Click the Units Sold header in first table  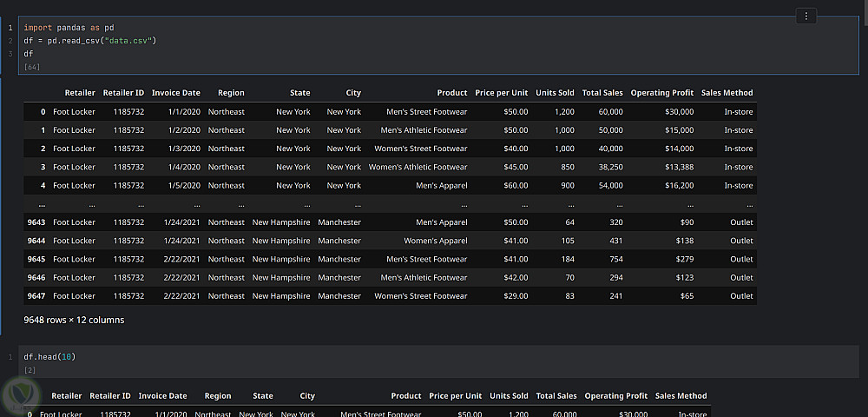[556, 92]
